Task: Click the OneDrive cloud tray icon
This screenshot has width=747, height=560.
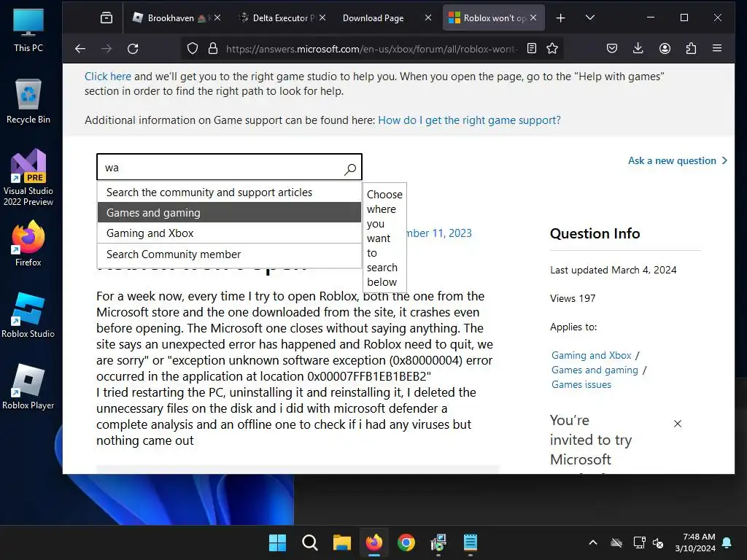Action: coord(616,542)
